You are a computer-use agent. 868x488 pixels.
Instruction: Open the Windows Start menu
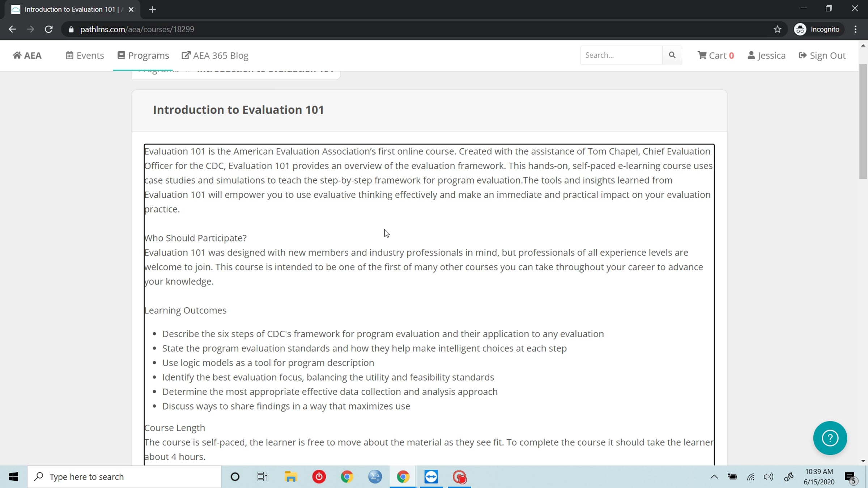13,476
